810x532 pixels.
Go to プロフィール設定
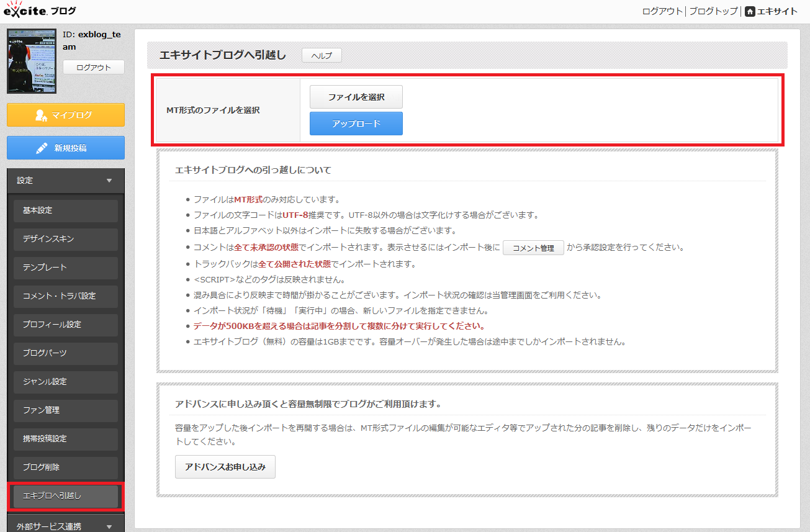66,325
